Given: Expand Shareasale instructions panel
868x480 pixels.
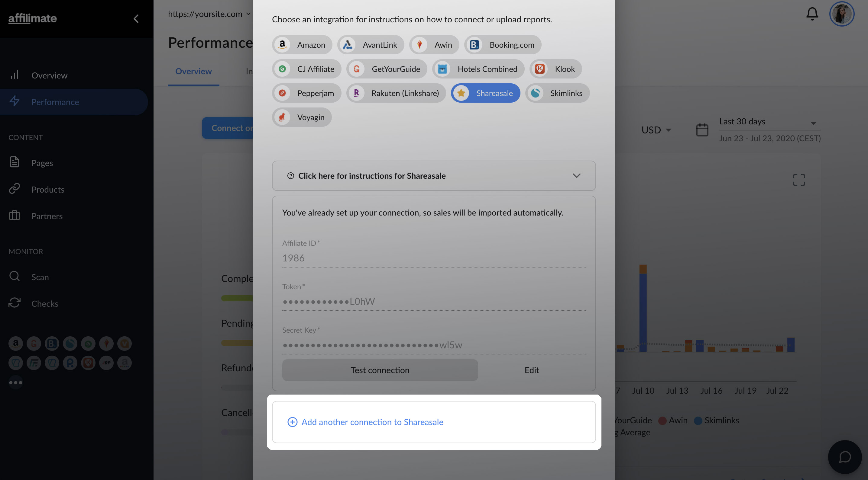Looking at the screenshot, I should [x=434, y=176].
